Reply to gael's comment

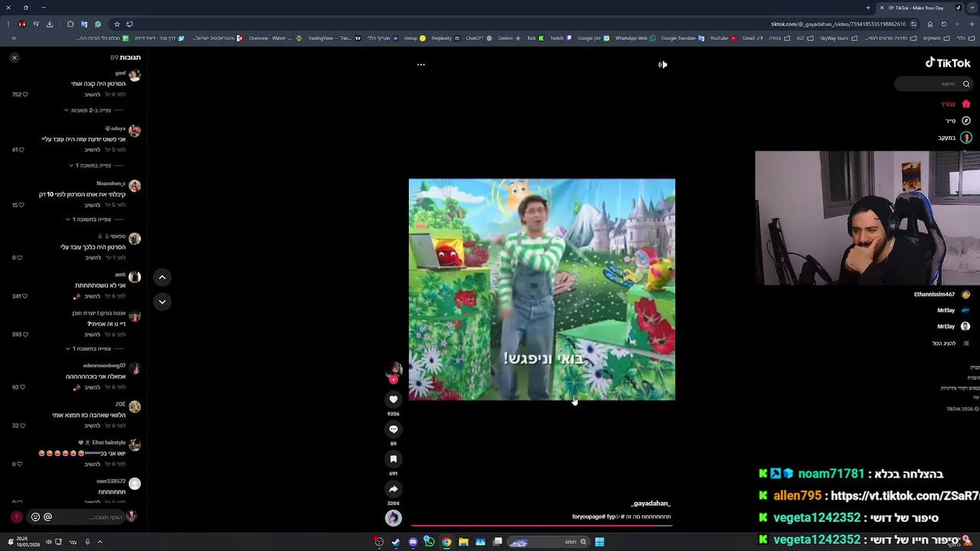[93, 94]
